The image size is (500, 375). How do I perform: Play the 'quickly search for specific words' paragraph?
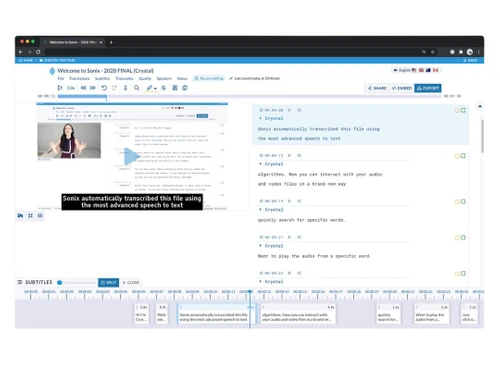point(290,201)
